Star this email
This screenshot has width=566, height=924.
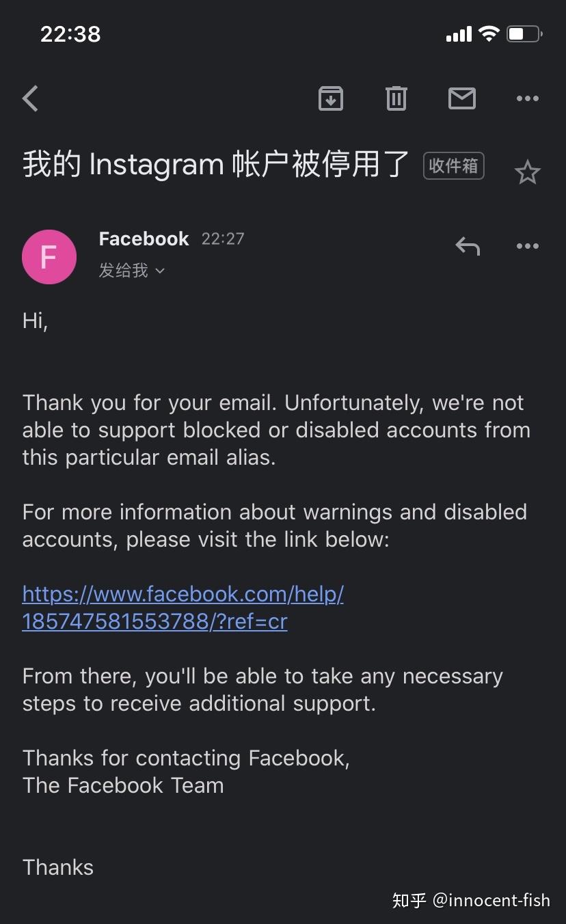tap(527, 172)
